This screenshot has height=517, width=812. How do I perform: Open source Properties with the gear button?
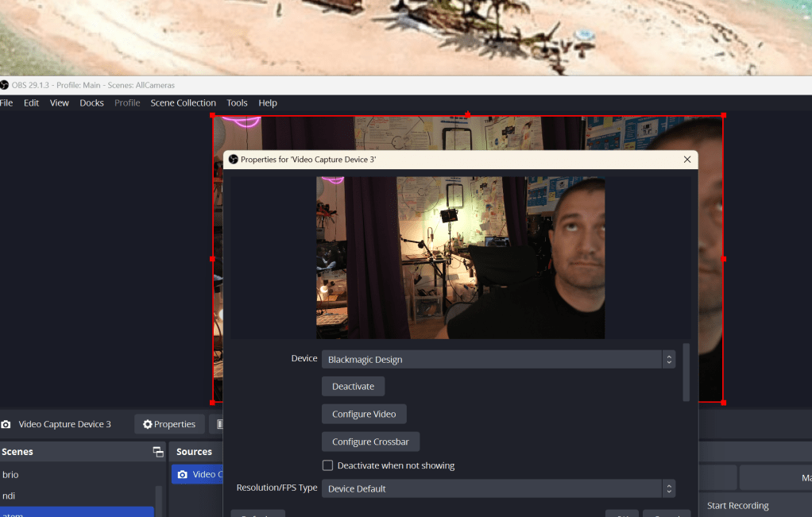(x=169, y=424)
